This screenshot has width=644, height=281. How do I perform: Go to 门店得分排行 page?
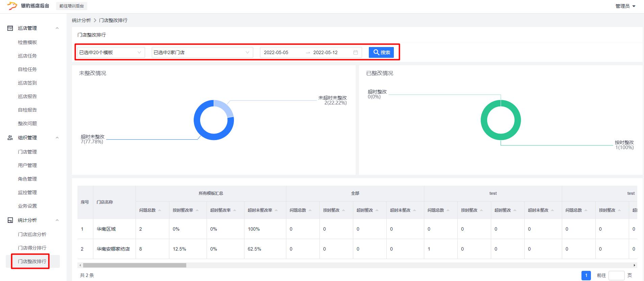pos(32,248)
